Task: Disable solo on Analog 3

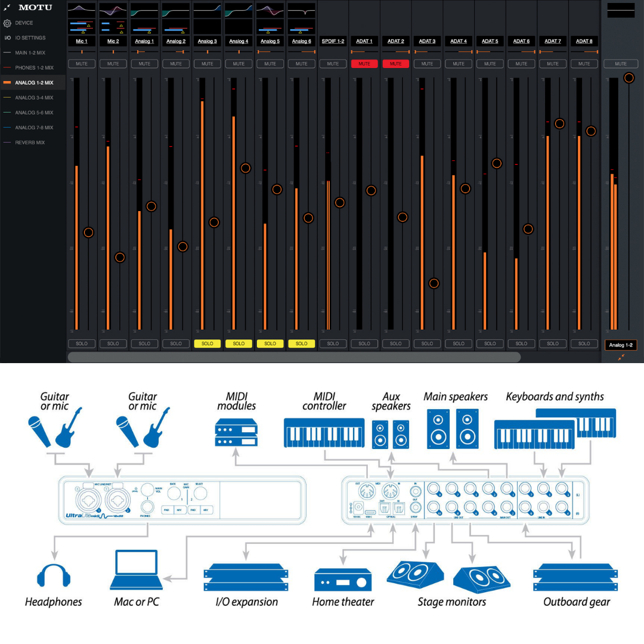Action: click(207, 343)
